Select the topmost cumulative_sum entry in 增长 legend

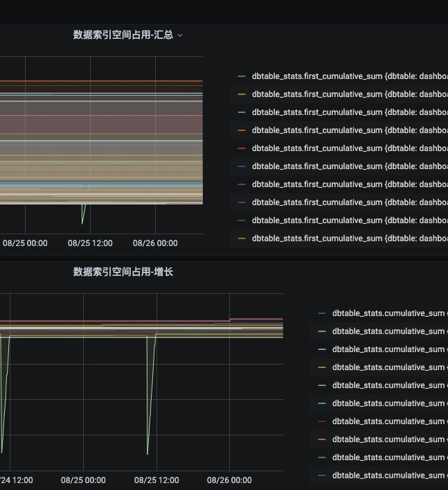click(x=388, y=313)
